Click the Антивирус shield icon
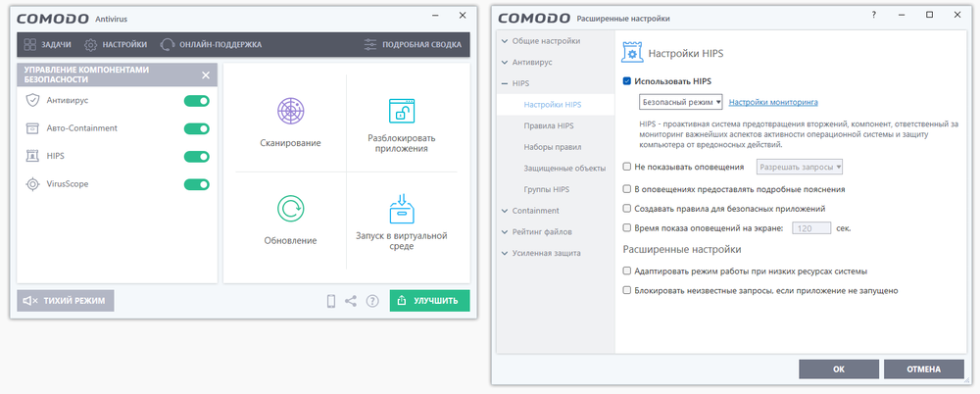Screen dimensions: 980x394 (x=32, y=100)
